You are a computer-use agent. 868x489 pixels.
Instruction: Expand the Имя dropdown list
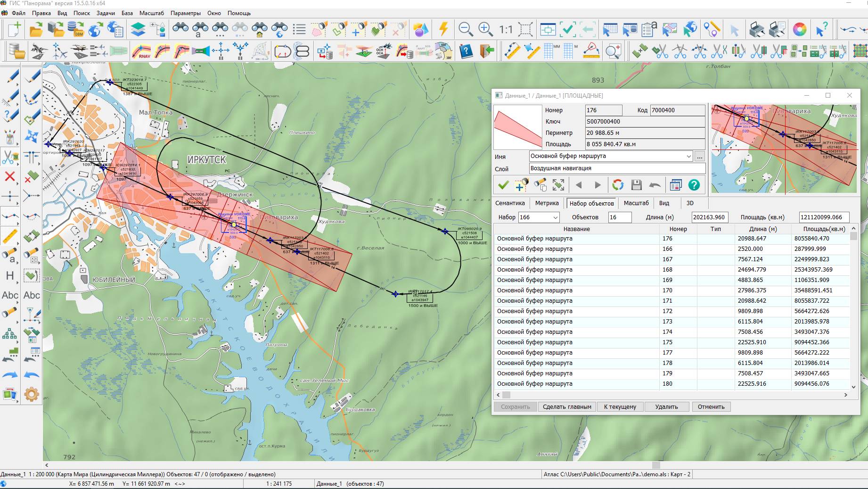coord(688,156)
